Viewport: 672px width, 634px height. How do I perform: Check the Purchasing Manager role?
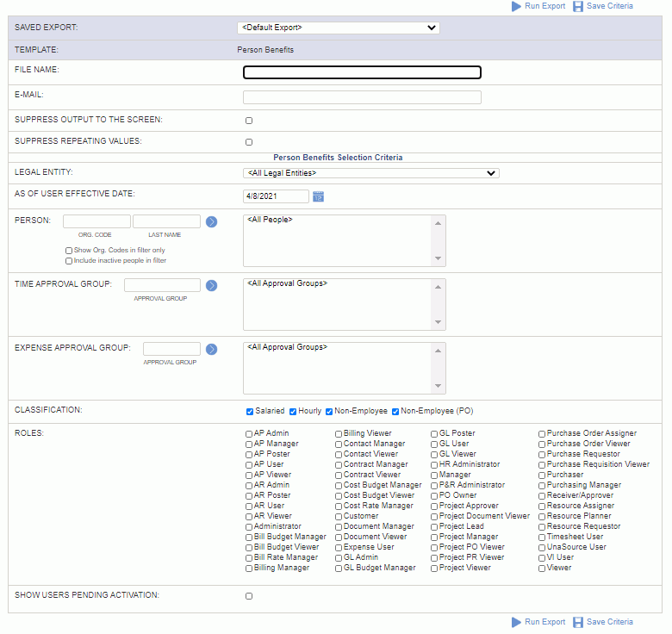[x=542, y=486]
